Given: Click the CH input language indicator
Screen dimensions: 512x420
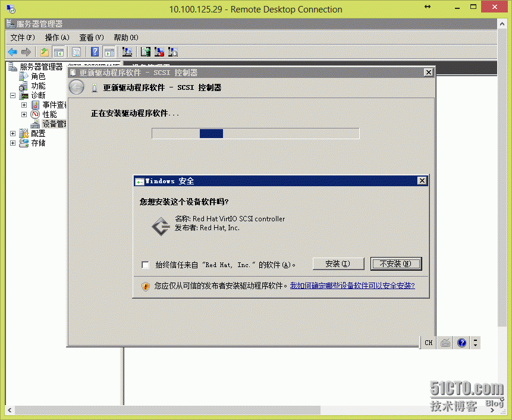Looking at the screenshot, I should tap(428, 343).
